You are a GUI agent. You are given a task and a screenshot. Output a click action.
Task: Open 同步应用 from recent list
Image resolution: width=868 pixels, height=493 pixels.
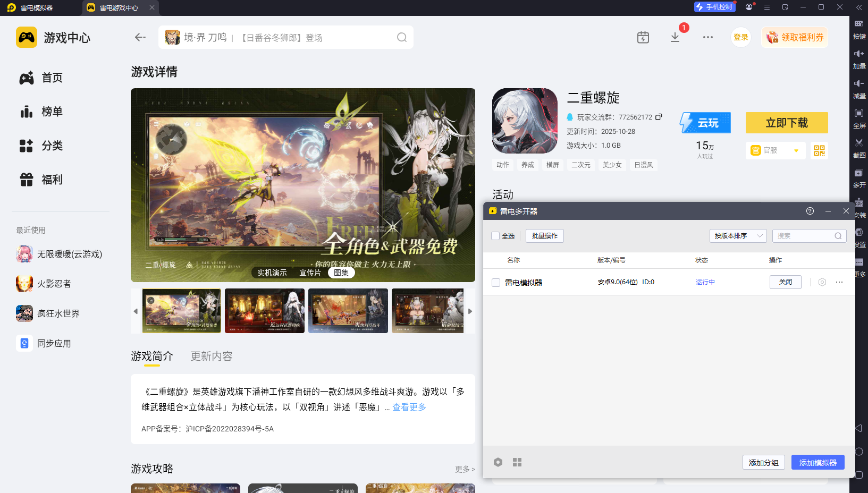[44, 344]
